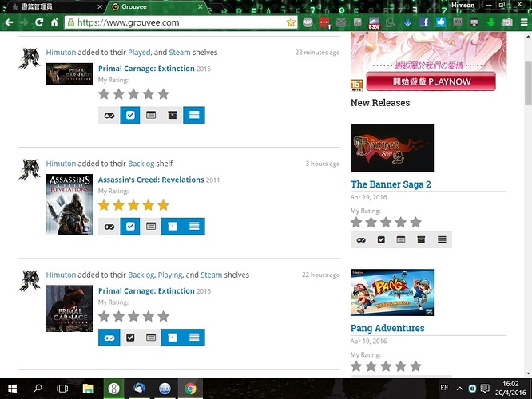This screenshot has width=532, height=399.
Task: Open The Banner Saga 2 title link
Action: pos(391,184)
